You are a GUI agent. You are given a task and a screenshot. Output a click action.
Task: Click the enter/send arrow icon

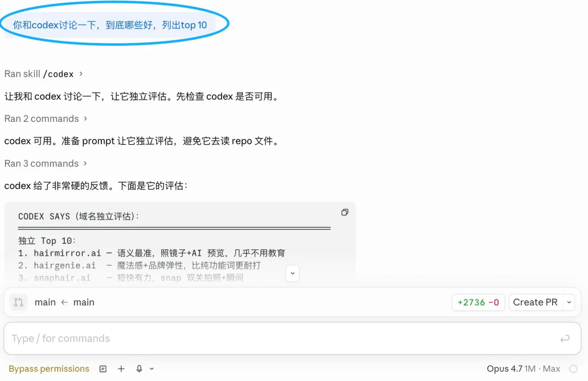pos(565,339)
